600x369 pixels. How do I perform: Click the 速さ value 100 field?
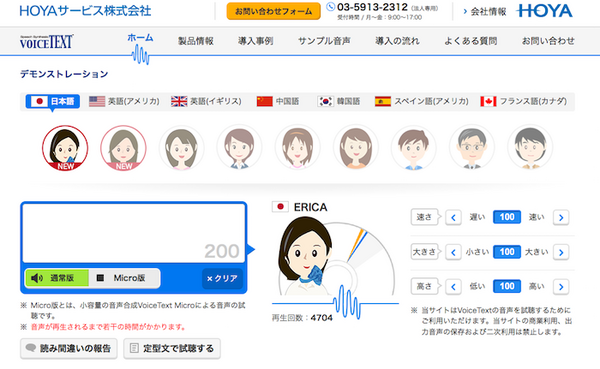[507, 217]
